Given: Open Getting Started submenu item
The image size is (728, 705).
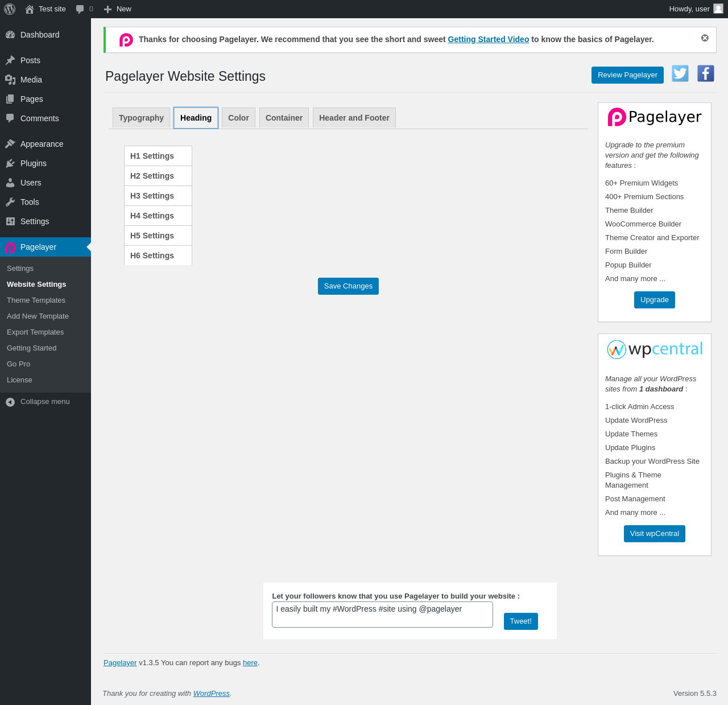Looking at the screenshot, I should tap(32, 348).
